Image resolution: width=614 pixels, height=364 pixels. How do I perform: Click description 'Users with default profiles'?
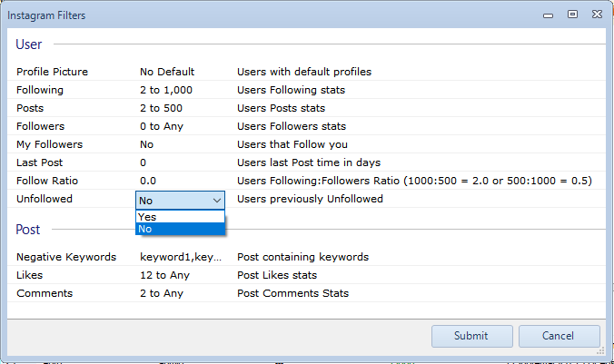pos(304,72)
